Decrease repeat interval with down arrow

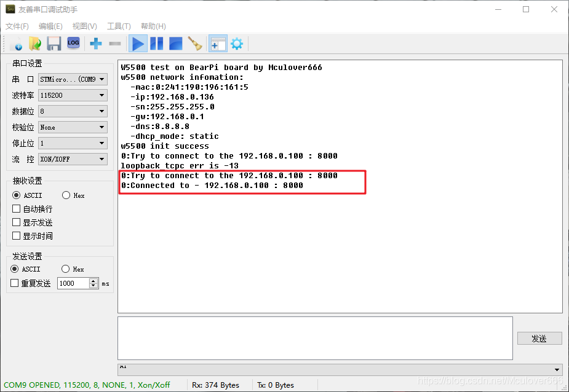coord(94,286)
